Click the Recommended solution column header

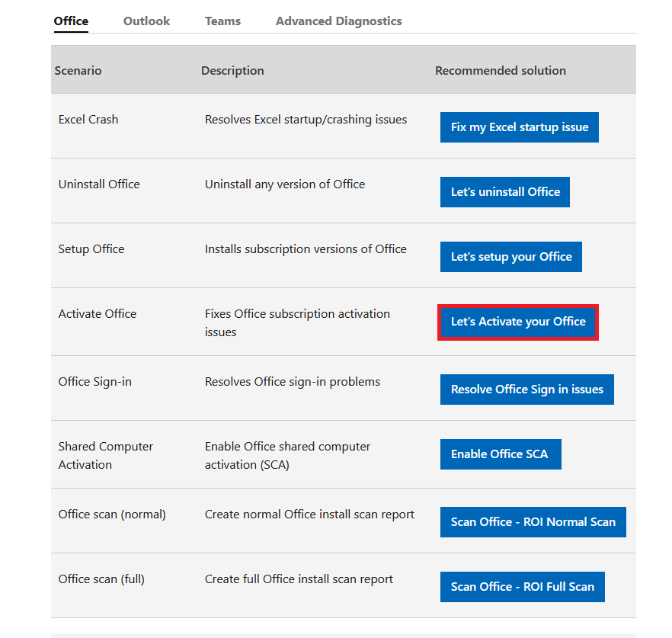pyautogui.click(x=501, y=70)
